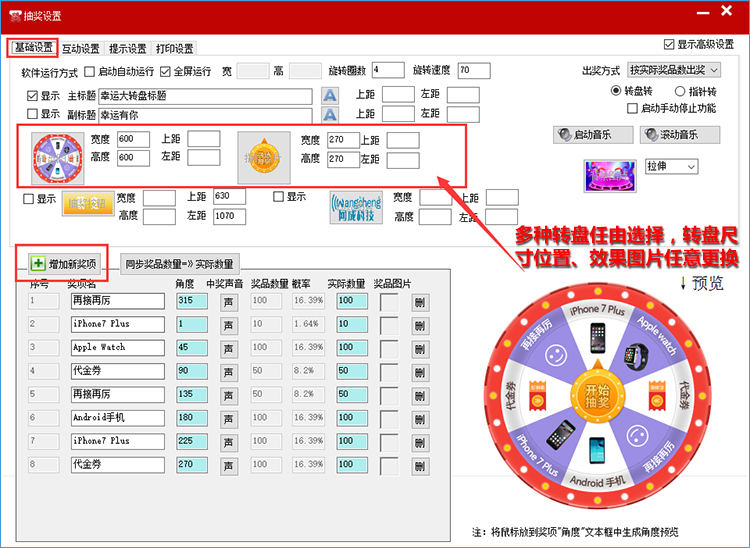Click the subtitle font style icon
Viewport: 750px width, 548px height.
point(330,115)
